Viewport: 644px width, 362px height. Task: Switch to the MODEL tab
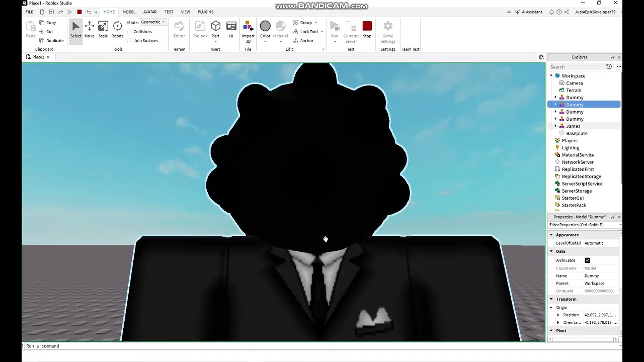129,12
